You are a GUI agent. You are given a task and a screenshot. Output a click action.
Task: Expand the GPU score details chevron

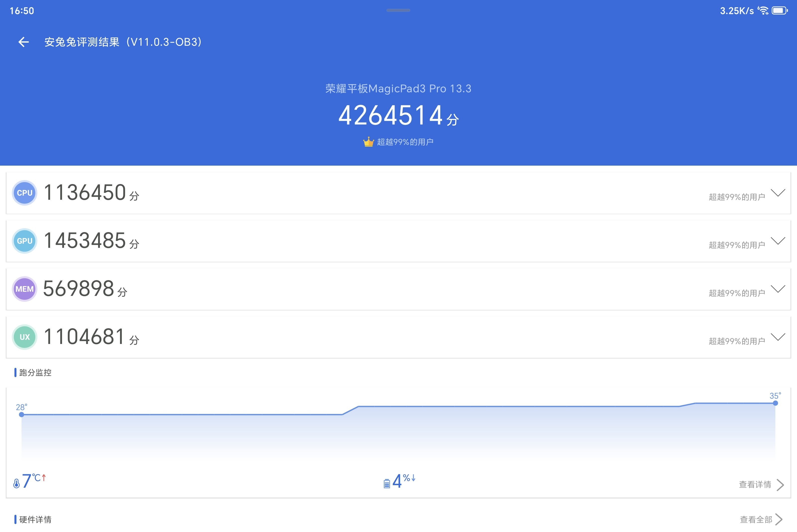point(778,241)
